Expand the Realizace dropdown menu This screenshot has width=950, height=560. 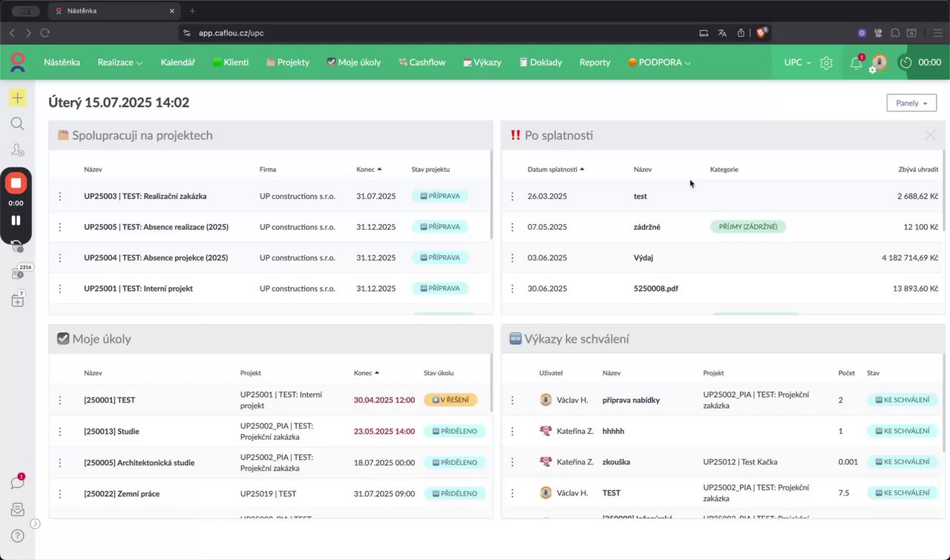point(120,62)
